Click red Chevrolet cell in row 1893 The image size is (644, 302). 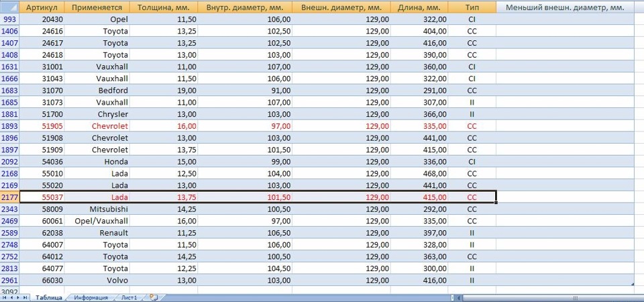click(x=97, y=126)
